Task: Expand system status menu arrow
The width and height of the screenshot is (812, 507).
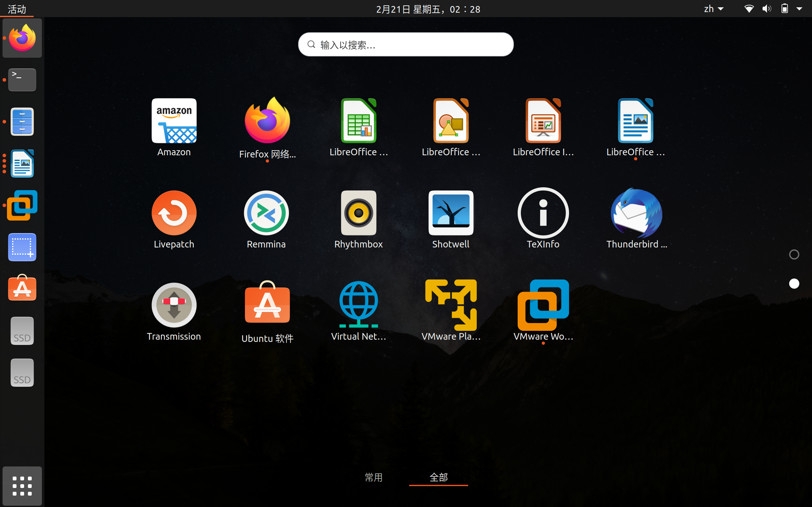Action: tap(799, 9)
